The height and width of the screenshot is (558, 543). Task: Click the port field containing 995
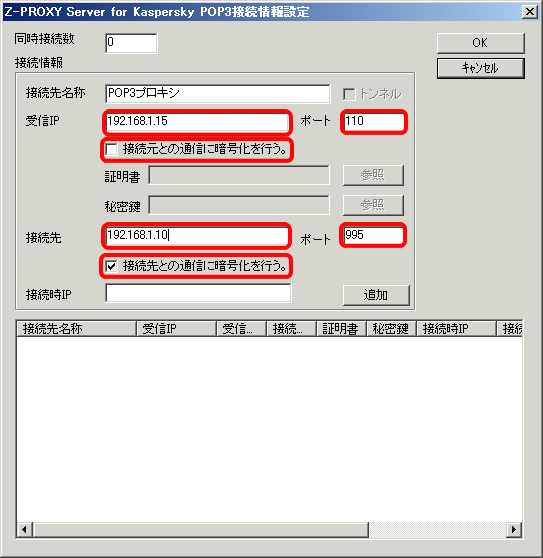pos(373,235)
